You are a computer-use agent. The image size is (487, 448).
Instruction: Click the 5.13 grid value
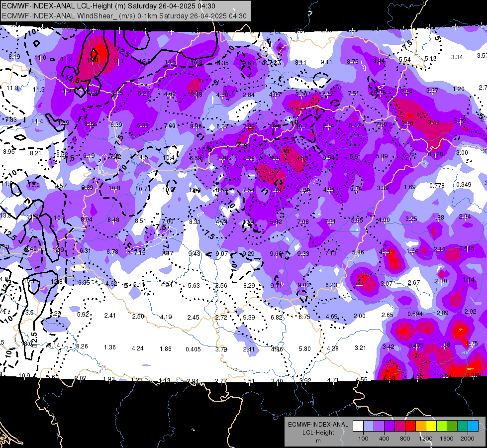[431, 58]
